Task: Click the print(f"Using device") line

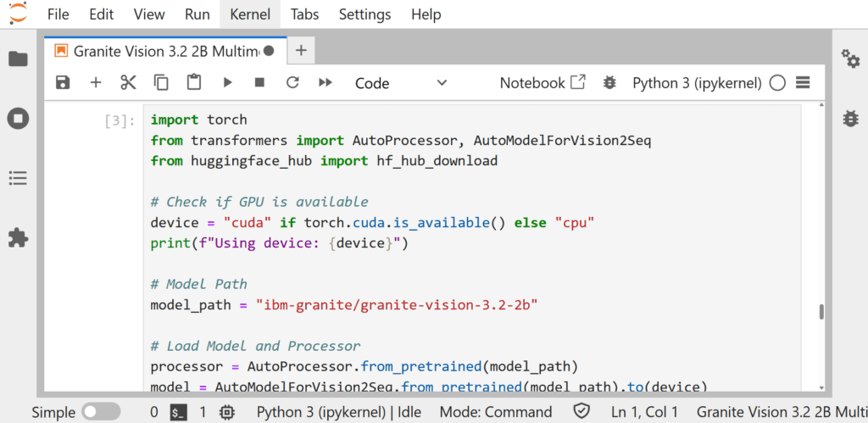Action: click(279, 243)
